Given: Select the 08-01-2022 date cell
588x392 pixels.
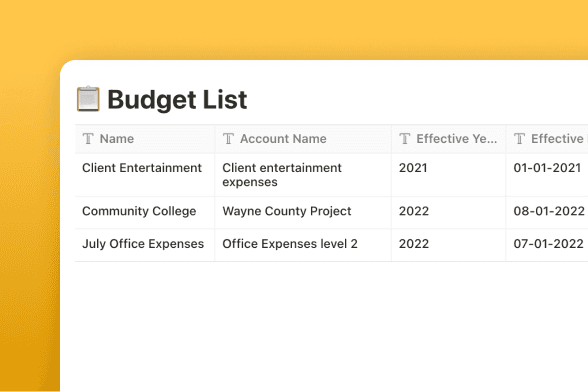Looking at the screenshot, I should [x=547, y=213].
